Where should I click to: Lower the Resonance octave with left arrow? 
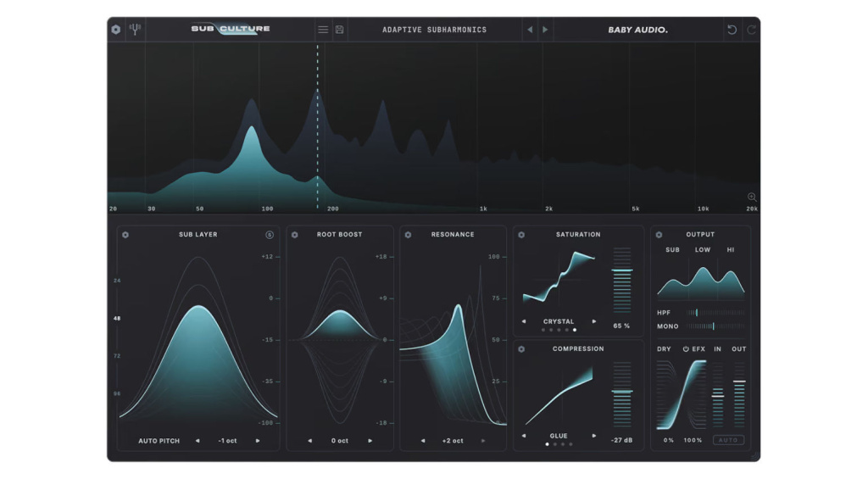[x=423, y=441]
